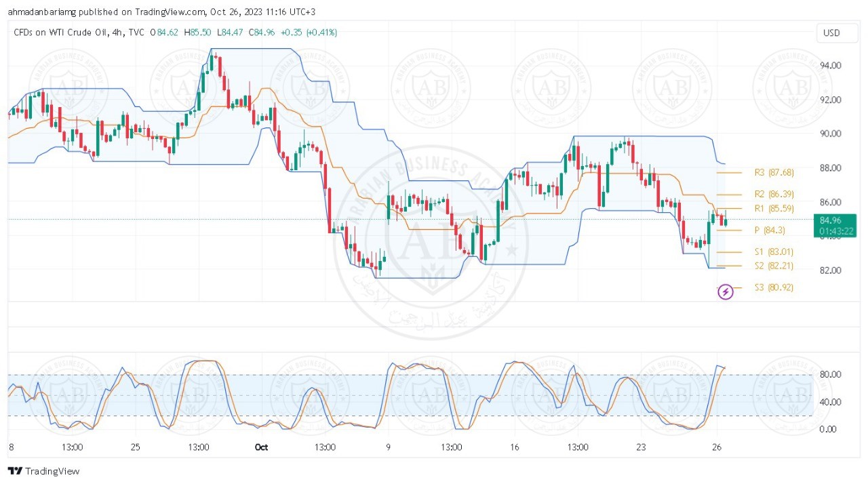The width and height of the screenshot is (868, 484).
Task: Click the 92.00 price axis label
Action: pyautogui.click(x=831, y=100)
